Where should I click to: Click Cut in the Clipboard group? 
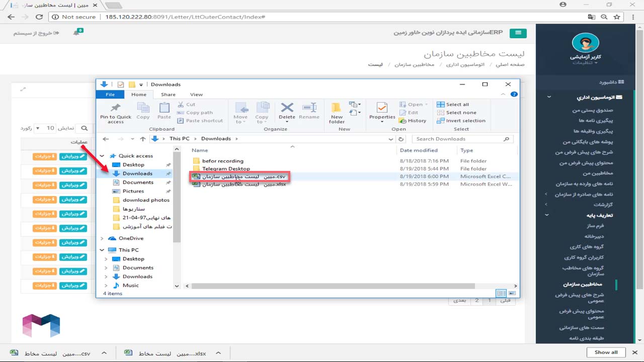[187, 105]
